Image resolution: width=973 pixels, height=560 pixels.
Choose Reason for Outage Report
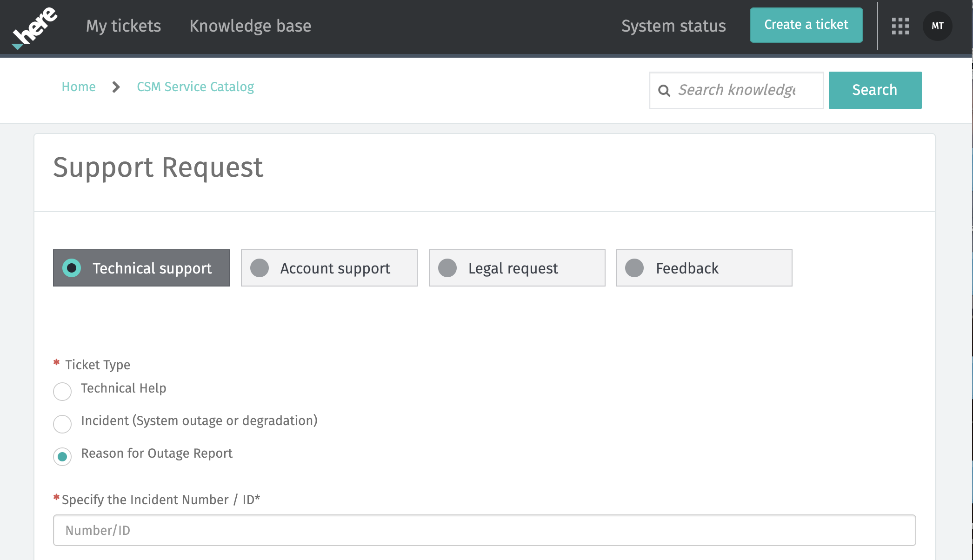click(x=62, y=457)
